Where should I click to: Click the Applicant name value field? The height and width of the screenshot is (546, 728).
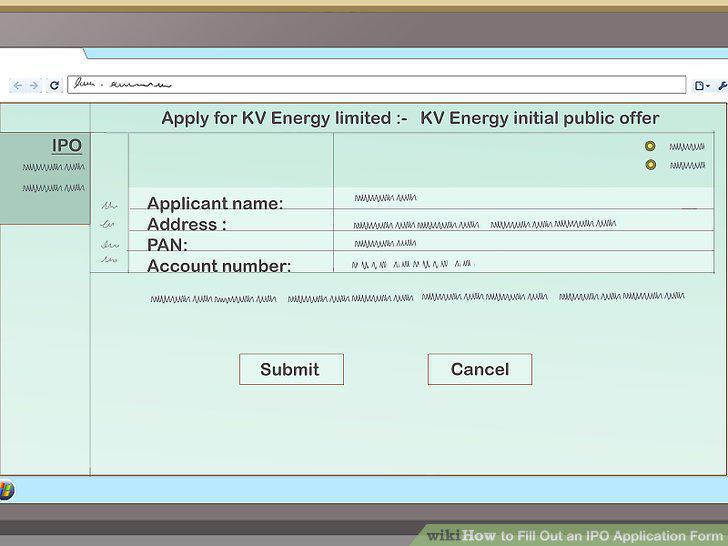coord(523,198)
